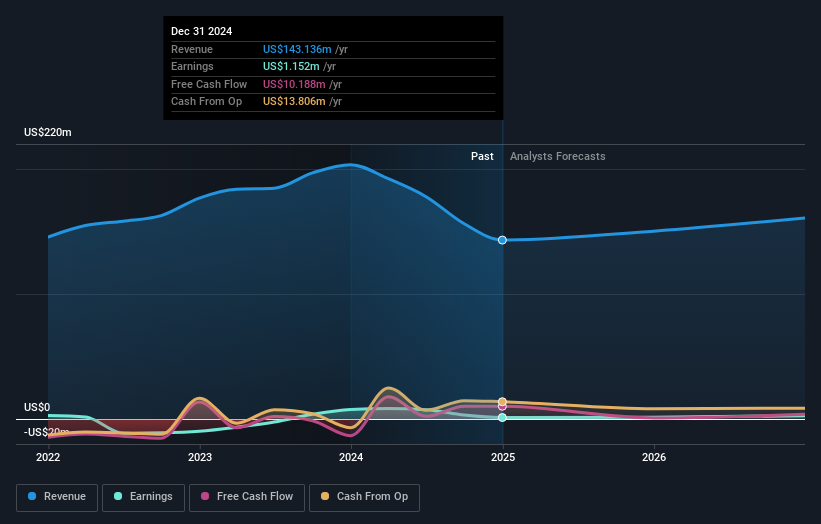The width and height of the screenshot is (821, 524).
Task: Click the US$220m y-axis label
Action: (48, 132)
